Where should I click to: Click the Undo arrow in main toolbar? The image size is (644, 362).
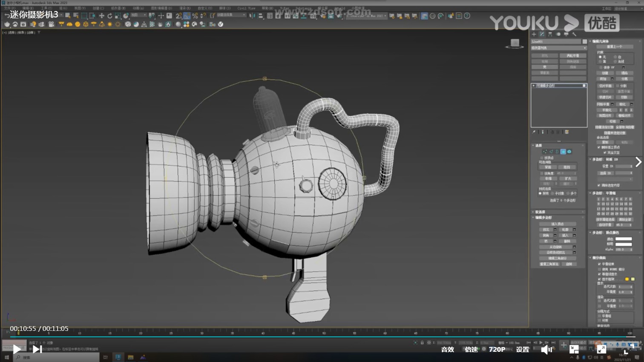(7, 16)
